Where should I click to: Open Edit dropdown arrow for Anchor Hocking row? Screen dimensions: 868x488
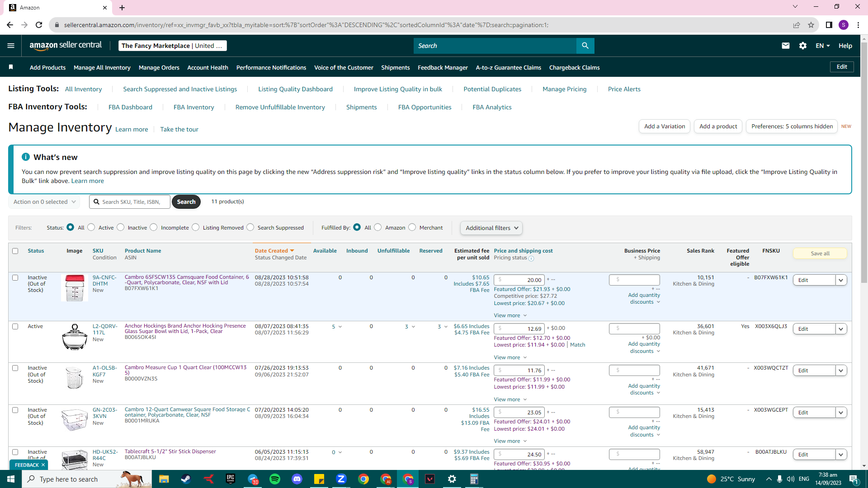(841, 329)
